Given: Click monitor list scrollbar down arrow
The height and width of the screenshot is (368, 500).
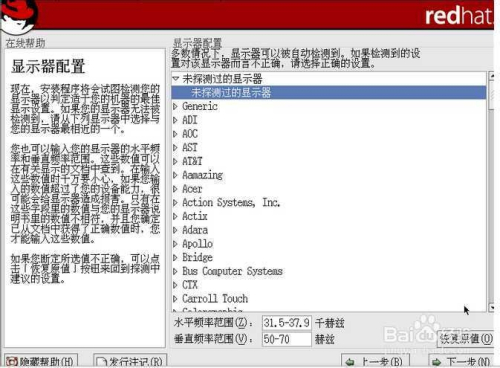Looking at the screenshot, I should [x=491, y=307].
